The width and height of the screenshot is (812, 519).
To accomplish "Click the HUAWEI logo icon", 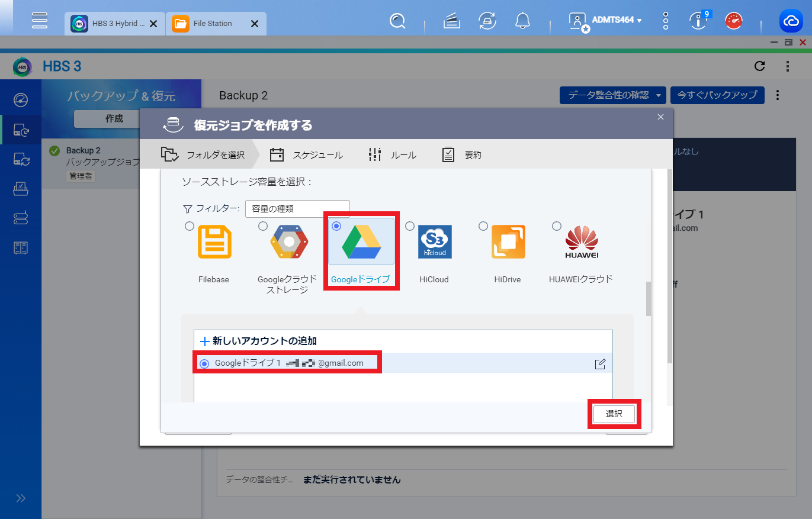I will point(582,243).
